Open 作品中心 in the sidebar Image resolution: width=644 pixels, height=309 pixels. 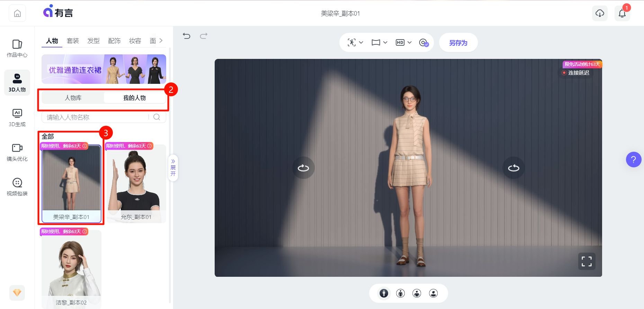pos(17,48)
